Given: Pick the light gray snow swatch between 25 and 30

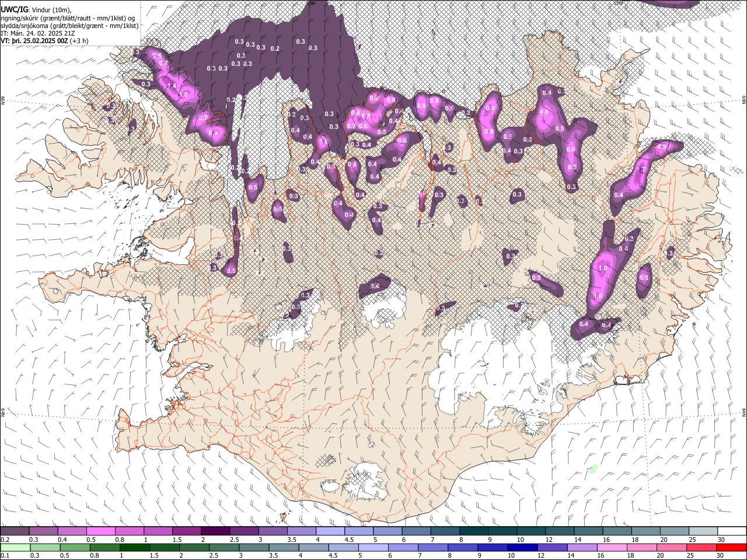Looking at the screenshot, I should click(x=703, y=531).
